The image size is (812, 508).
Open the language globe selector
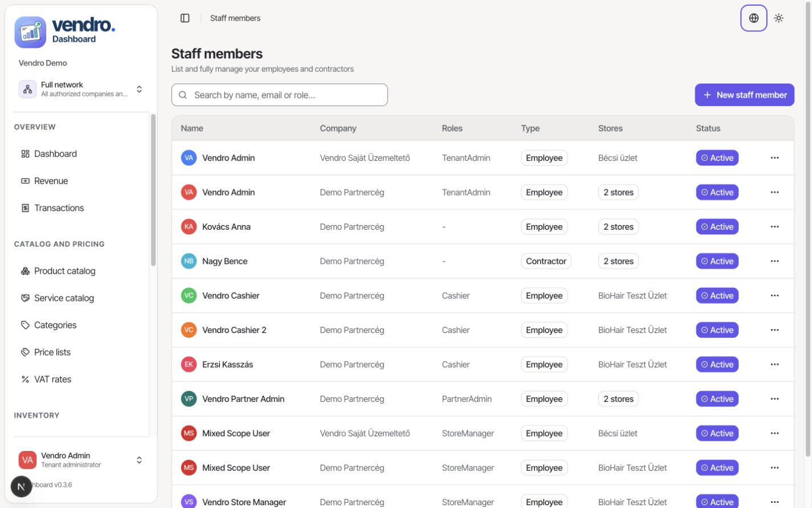[x=753, y=18]
